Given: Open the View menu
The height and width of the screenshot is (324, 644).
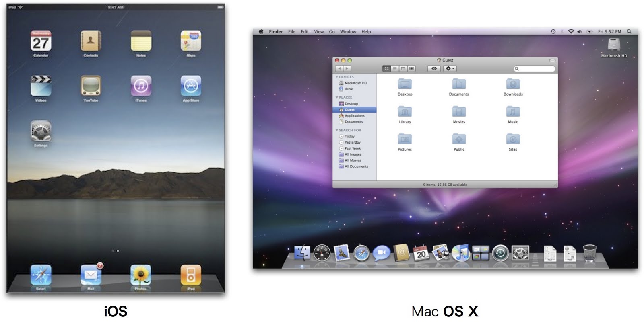Looking at the screenshot, I should click(x=319, y=31).
